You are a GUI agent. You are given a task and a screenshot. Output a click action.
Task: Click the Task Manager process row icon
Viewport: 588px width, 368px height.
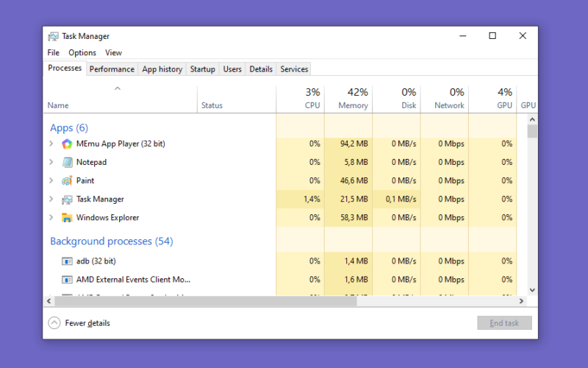pyautogui.click(x=67, y=199)
